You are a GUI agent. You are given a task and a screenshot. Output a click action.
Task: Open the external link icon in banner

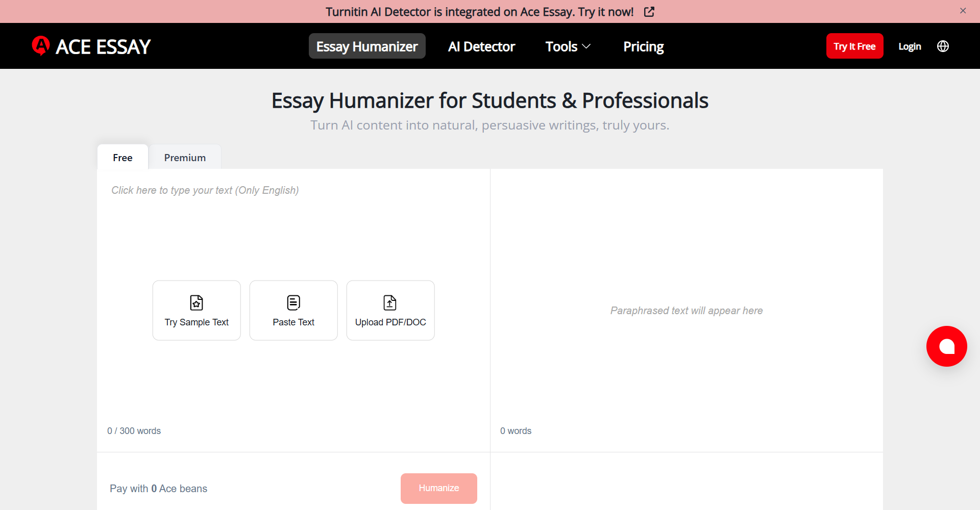(x=649, y=12)
